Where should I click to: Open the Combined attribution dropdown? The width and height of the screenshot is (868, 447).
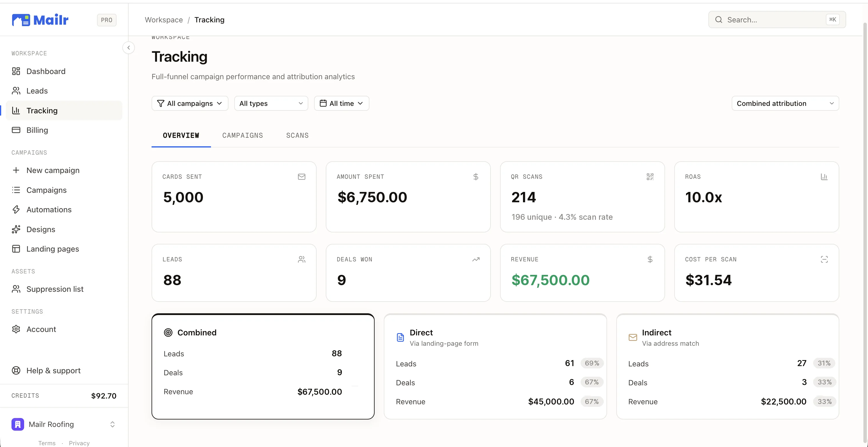point(785,103)
